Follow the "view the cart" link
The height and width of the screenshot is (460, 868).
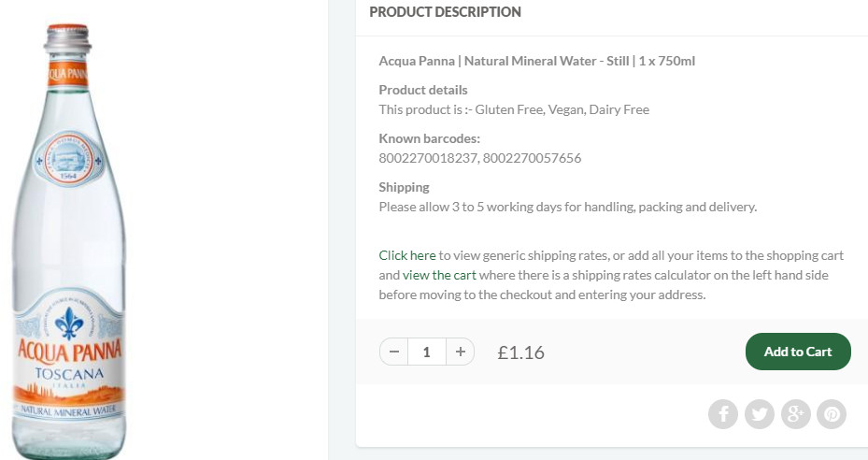click(439, 275)
